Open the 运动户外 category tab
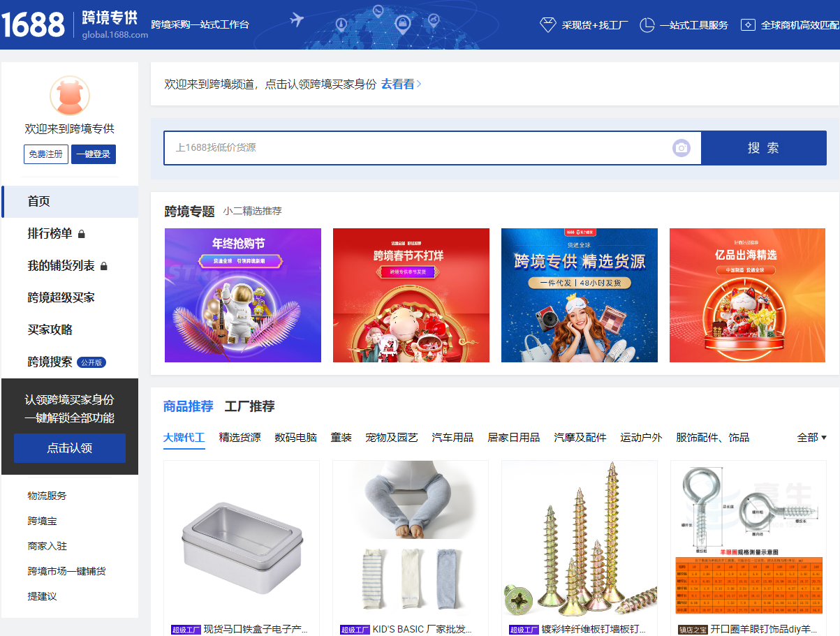Screen dimensions: 840x636 pyautogui.click(x=641, y=438)
